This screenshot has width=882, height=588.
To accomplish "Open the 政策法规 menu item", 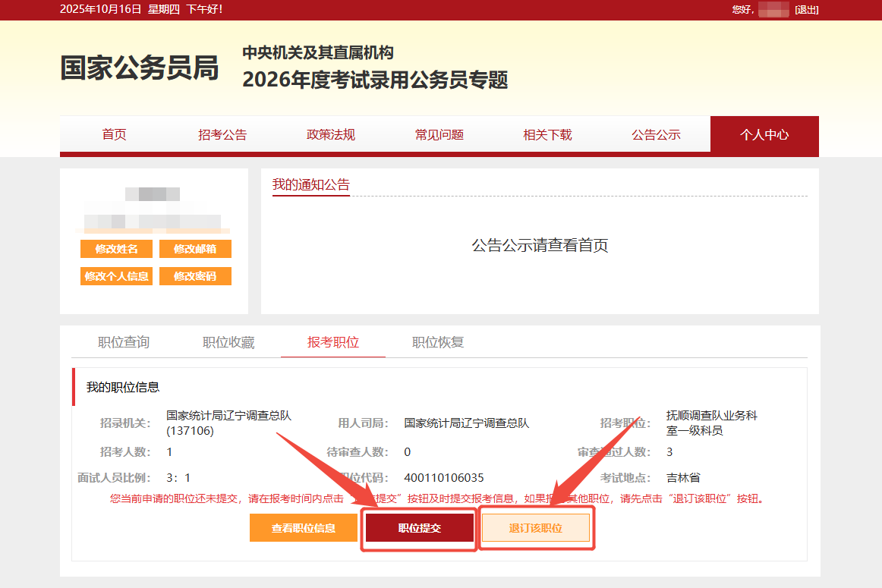I will 331,135.
